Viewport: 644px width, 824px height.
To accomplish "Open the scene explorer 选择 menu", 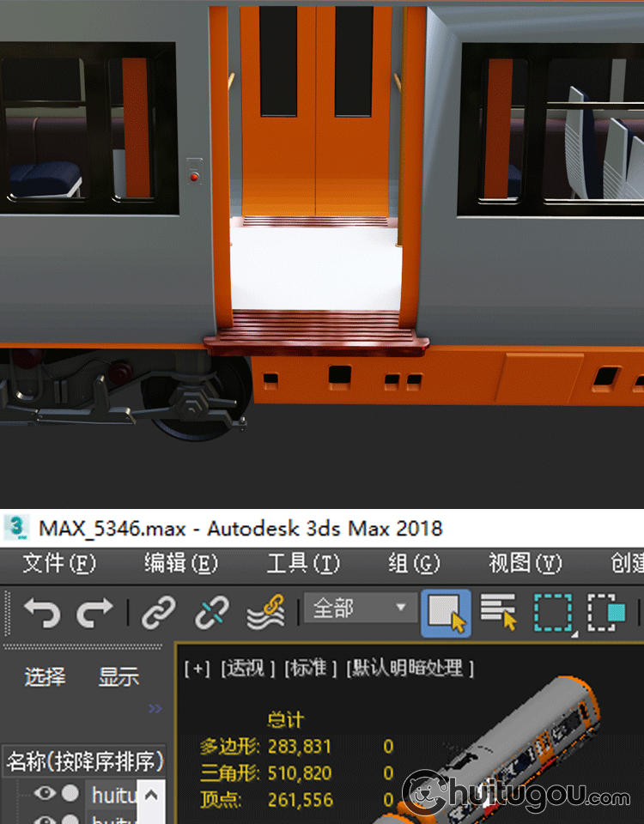I will point(46,677).
